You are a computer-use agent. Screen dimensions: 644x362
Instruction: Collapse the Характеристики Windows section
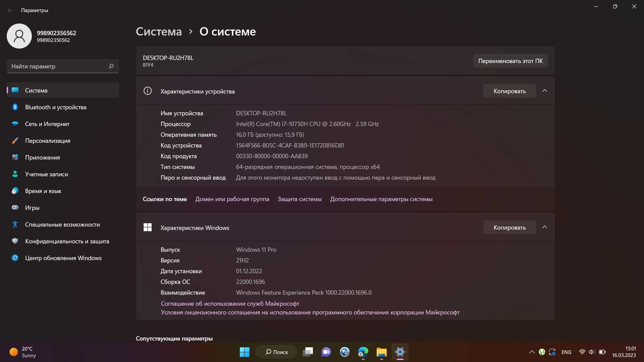(545, 227)
